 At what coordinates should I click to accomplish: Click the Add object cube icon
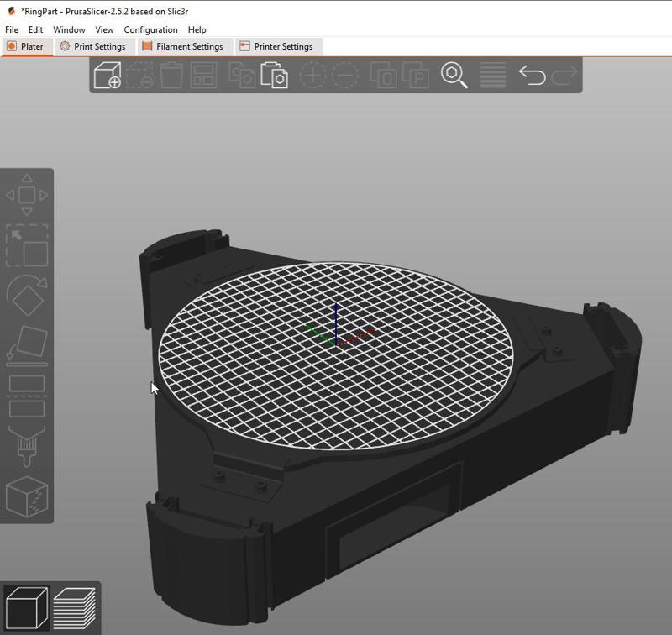tap(108, 76)
